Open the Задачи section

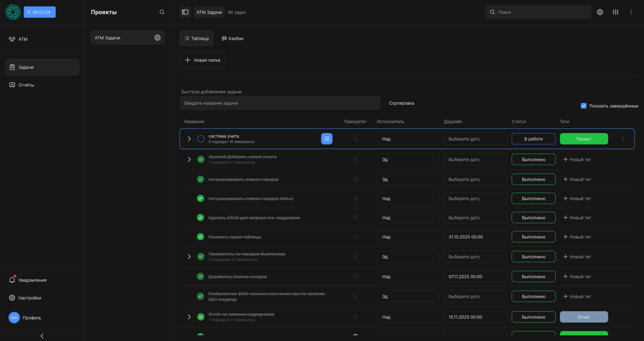point(42,67)
